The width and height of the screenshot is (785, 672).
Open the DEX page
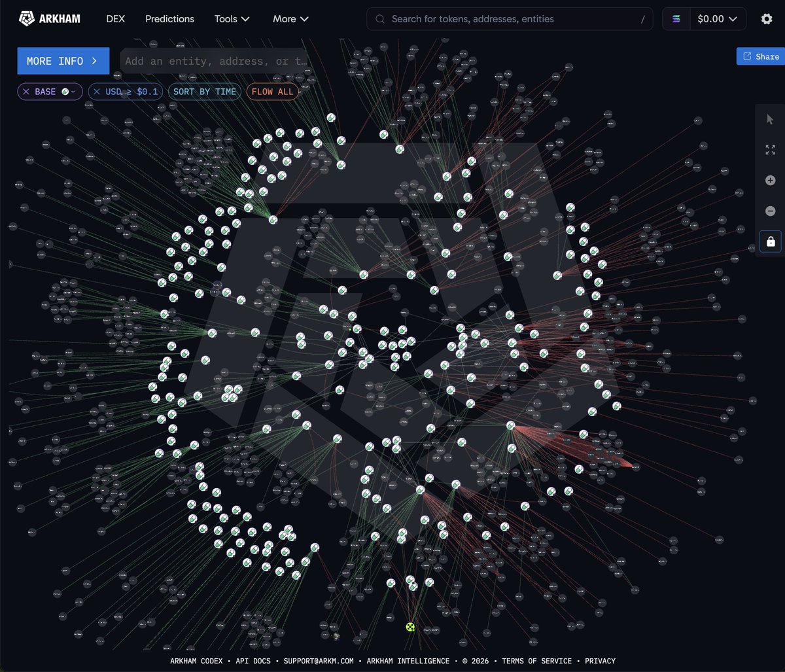tap(116, 19)
